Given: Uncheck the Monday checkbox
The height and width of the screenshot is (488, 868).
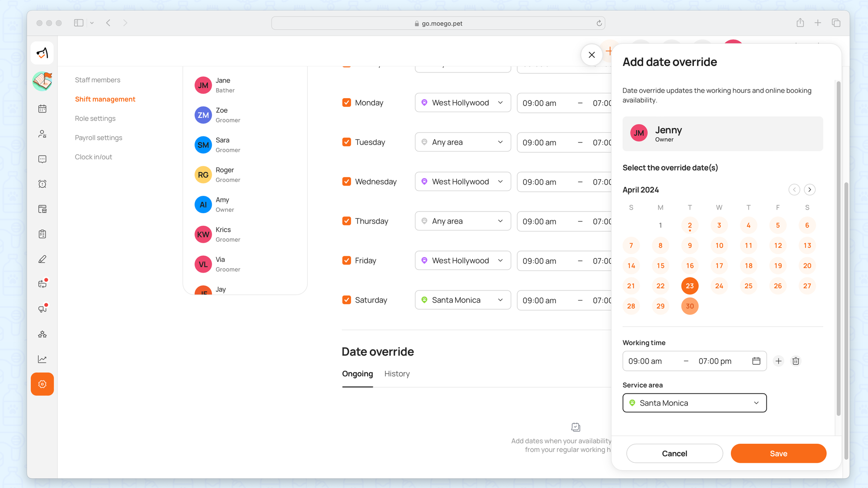Looking at the screenshot, I should coord(346,103).
